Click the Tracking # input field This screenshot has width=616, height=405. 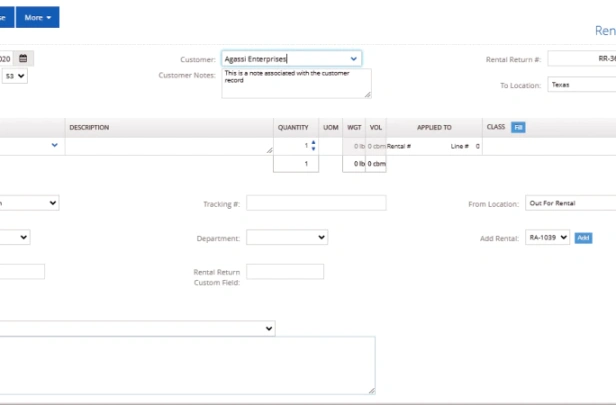[316, 203]
